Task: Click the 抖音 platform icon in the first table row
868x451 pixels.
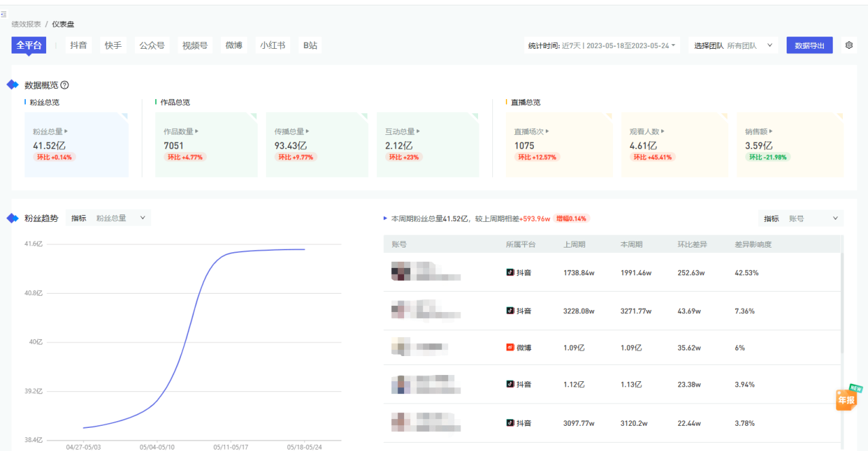Action: [x=510, y=272]
